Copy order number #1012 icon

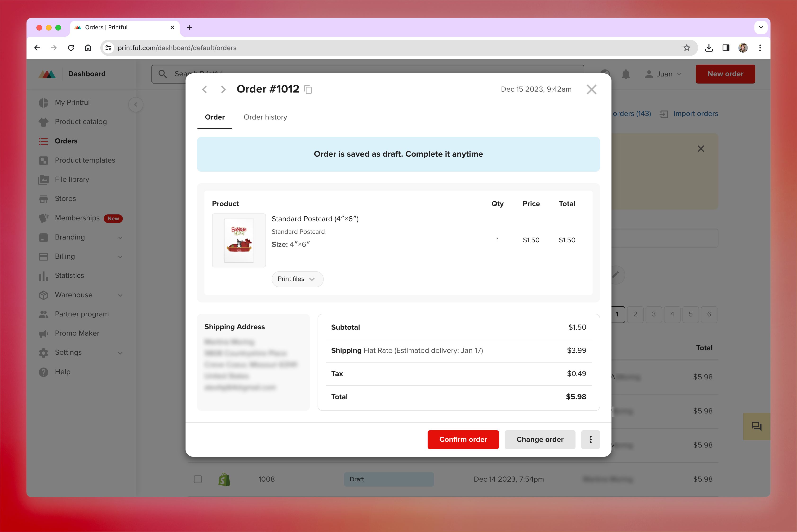(x=308, y=89)
